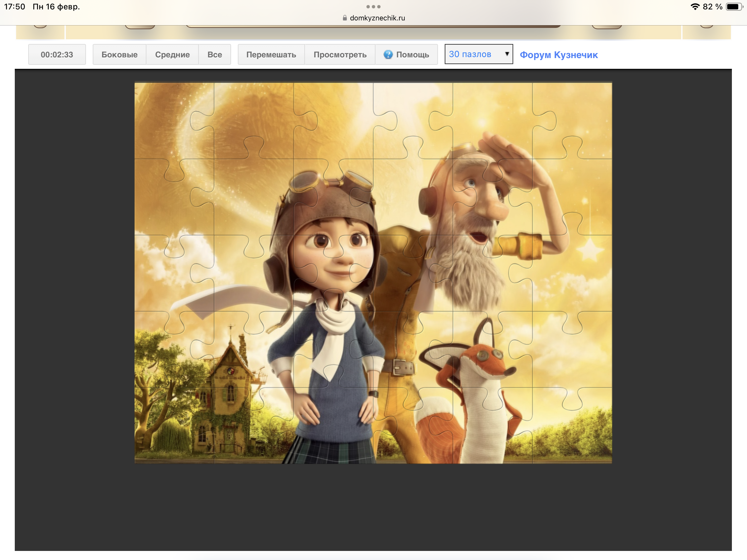The image size is (747, 560).
Task: Tap the three dots at top center
Action: click(373, 7)
